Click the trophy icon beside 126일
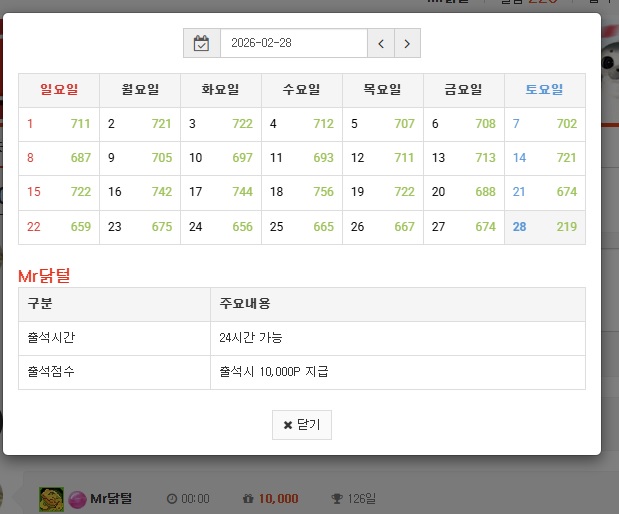The height and width of the screenshot is (514, 619). point(337,499)
